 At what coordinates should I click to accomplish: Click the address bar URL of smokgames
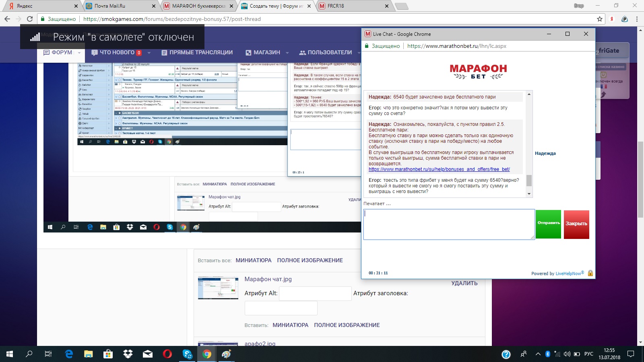point(172,19)
